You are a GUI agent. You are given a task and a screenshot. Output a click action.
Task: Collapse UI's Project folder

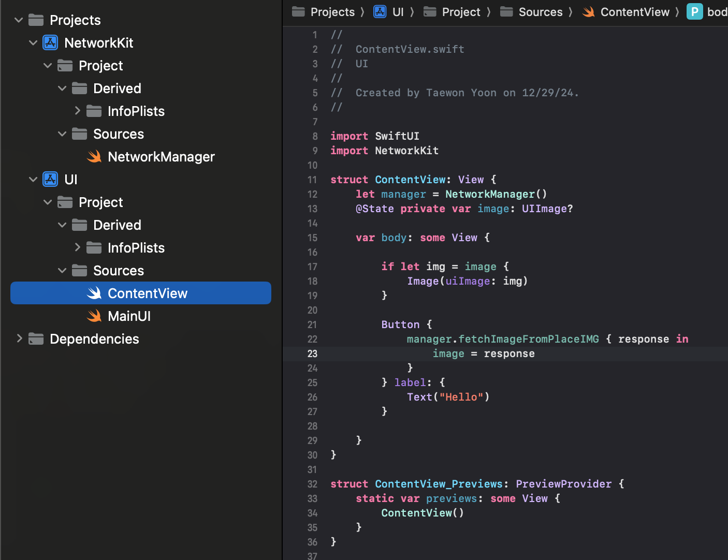(48, 202)
